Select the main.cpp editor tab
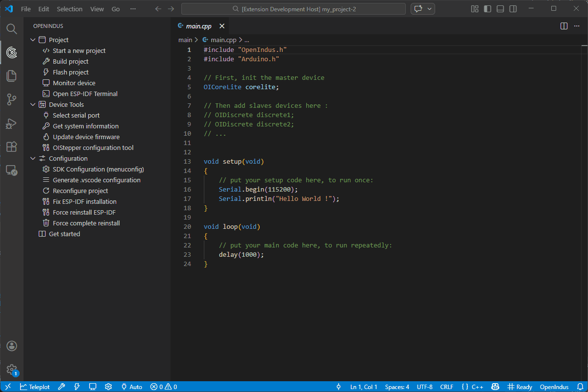Screen dimensions: 588x392 pyautogui.click(x=198, y=26)
